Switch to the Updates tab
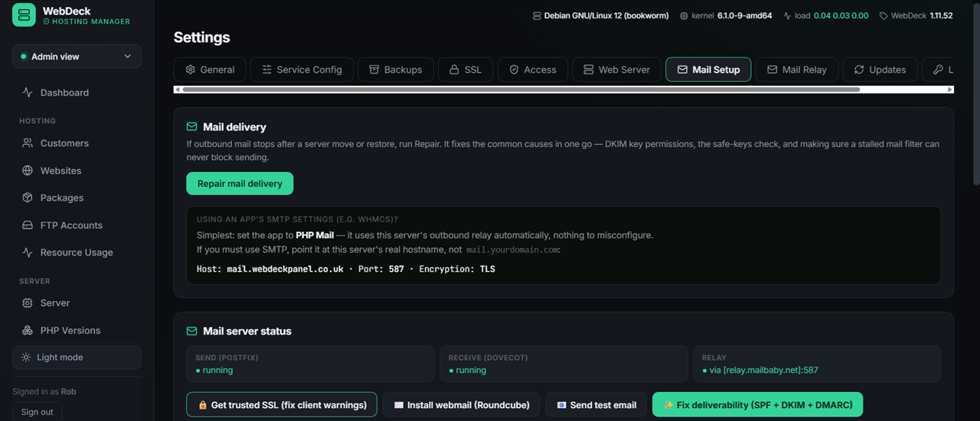 880,70
